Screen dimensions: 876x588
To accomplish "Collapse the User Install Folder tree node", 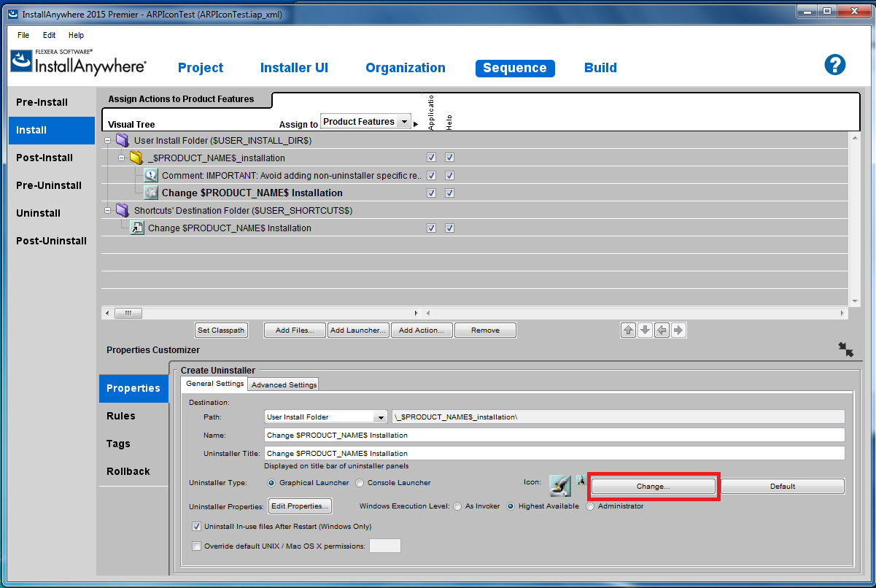I will [x=108, y=140].
